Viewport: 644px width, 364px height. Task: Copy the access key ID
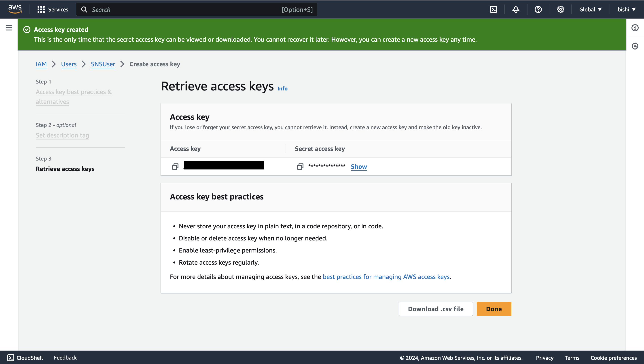pos(175,167)
